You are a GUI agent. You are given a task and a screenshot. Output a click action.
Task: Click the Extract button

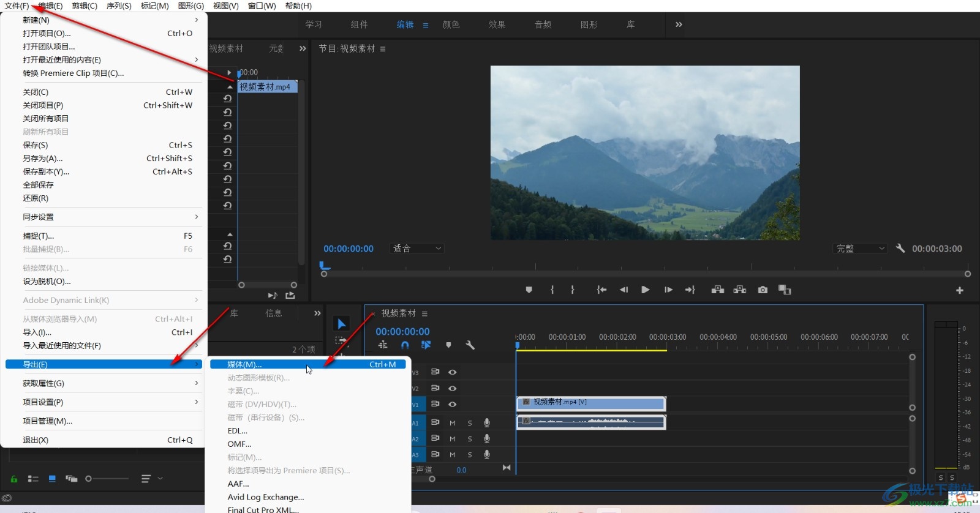click(740, 290)
